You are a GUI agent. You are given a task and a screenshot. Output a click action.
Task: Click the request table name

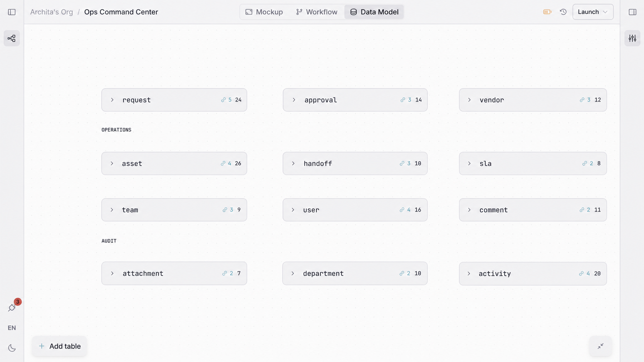[x=136, y=100]
